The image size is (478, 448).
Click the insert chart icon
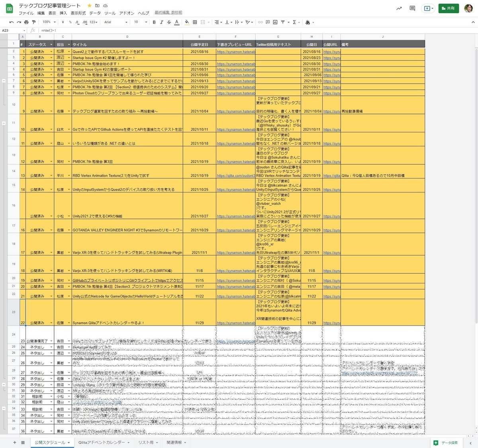tap(275, 22)
